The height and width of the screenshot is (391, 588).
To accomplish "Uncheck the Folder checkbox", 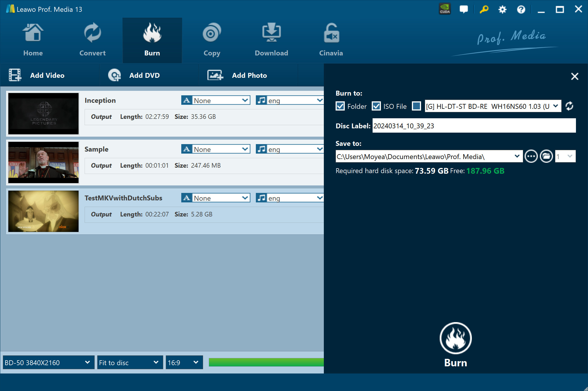I will click(340, 106).
